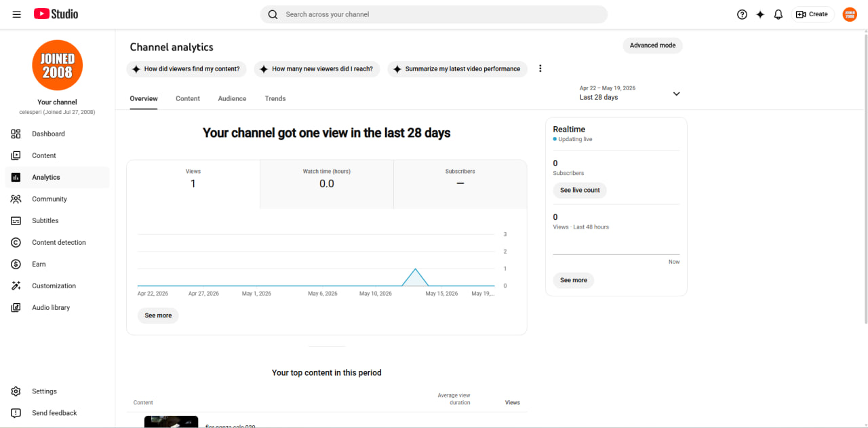This screenshot has width=868, height=428.
Task: Click See more in Realtime card
Action: 574,280
